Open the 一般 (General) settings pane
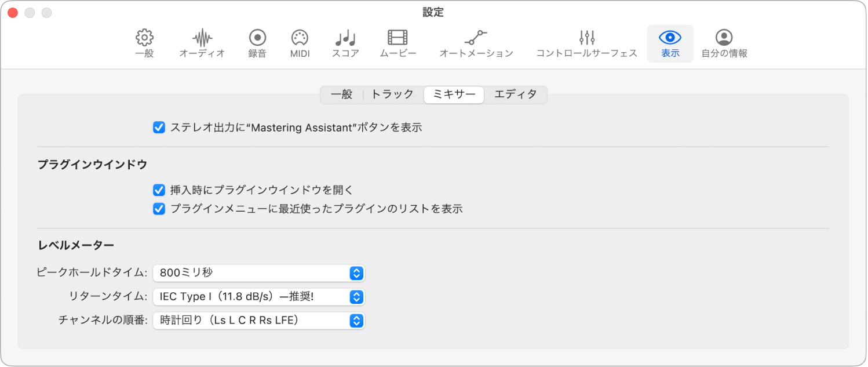This screenshot has width=868, height=367. pos(143,43)
